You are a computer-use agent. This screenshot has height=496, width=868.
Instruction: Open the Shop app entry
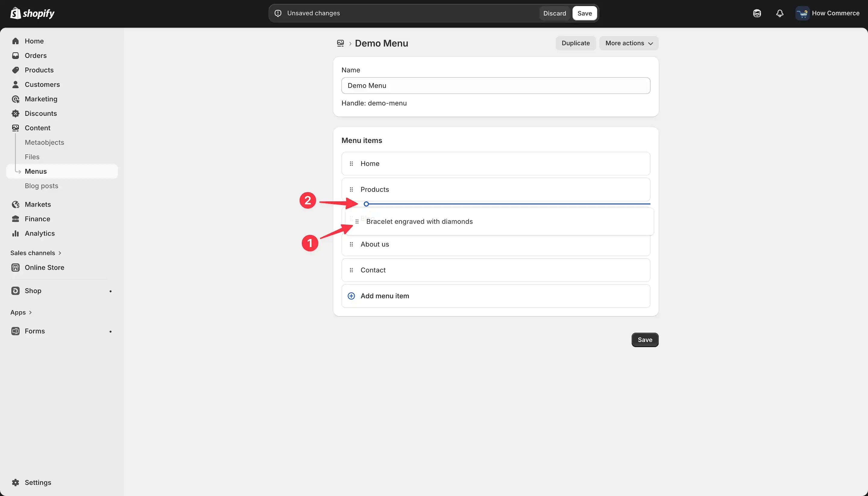(x=33, y=291)
